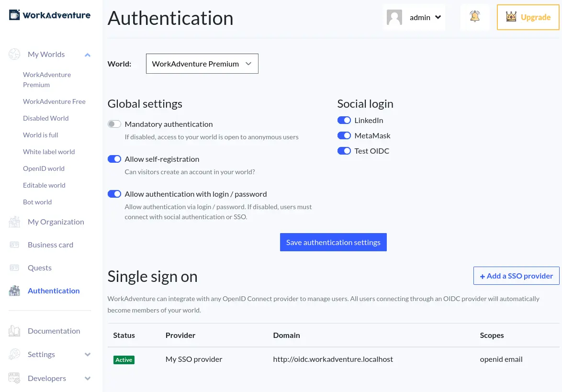The height and width of the screenshot is (392, 562).
Task: Click the Scopes column header
Action: pos(492,335)
